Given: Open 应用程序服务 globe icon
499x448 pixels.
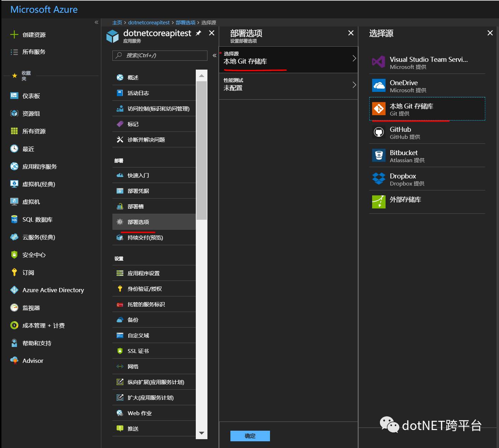Looking at the screenshot, I should pyautogui.click(x=14, y=166).
